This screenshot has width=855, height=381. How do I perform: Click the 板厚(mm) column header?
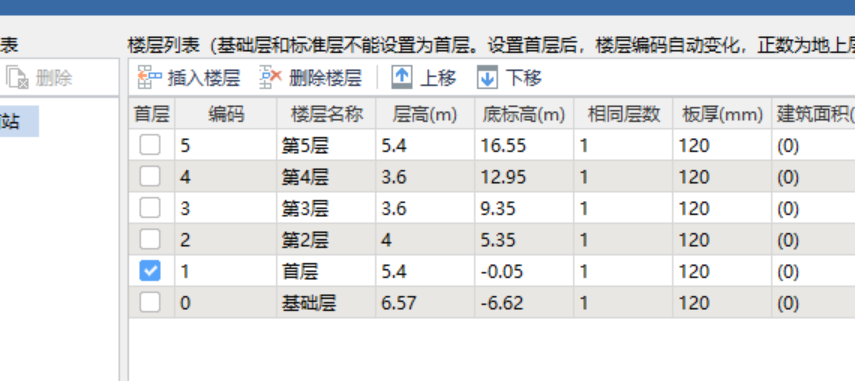pyautogui.click(x=722, y=114)
